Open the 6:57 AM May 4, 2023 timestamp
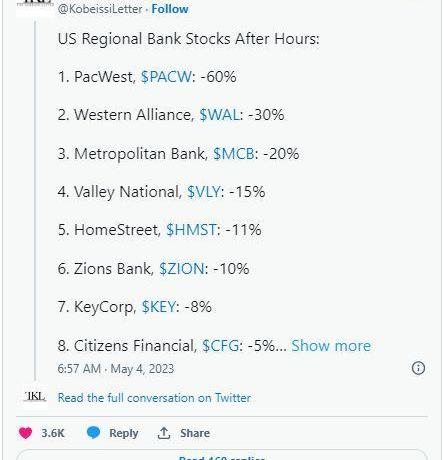 tap(116, 369)
